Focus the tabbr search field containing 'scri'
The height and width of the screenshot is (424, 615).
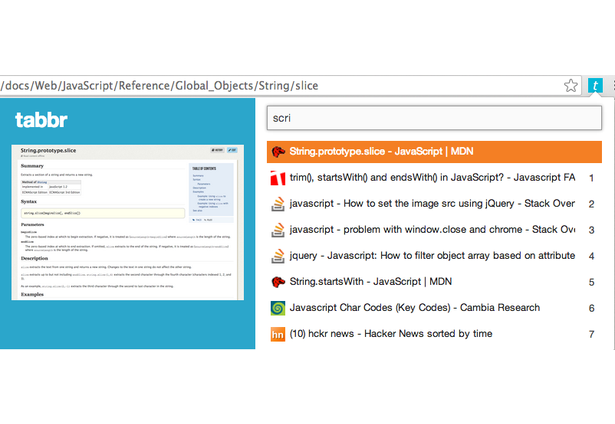click(x=434, y=118)
